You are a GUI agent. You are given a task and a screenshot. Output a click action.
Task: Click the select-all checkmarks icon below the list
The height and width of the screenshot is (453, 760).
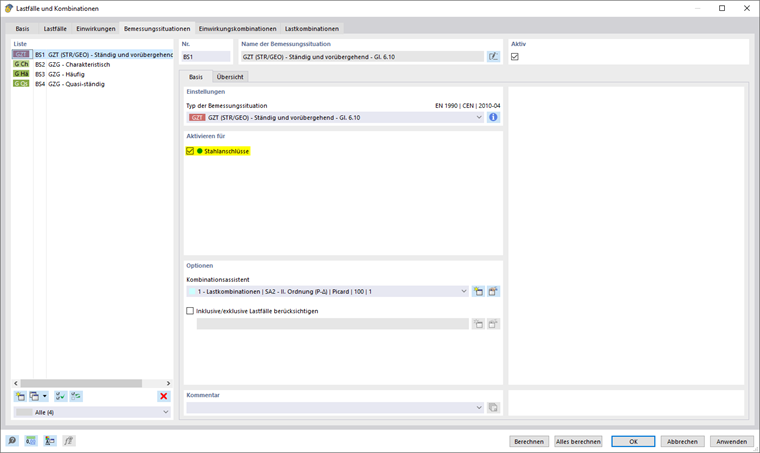60,396
